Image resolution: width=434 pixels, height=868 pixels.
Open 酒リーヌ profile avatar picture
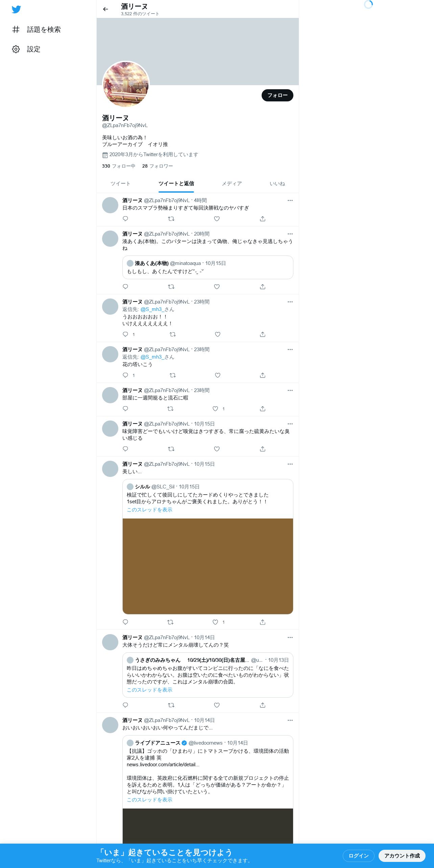(126, 85)
